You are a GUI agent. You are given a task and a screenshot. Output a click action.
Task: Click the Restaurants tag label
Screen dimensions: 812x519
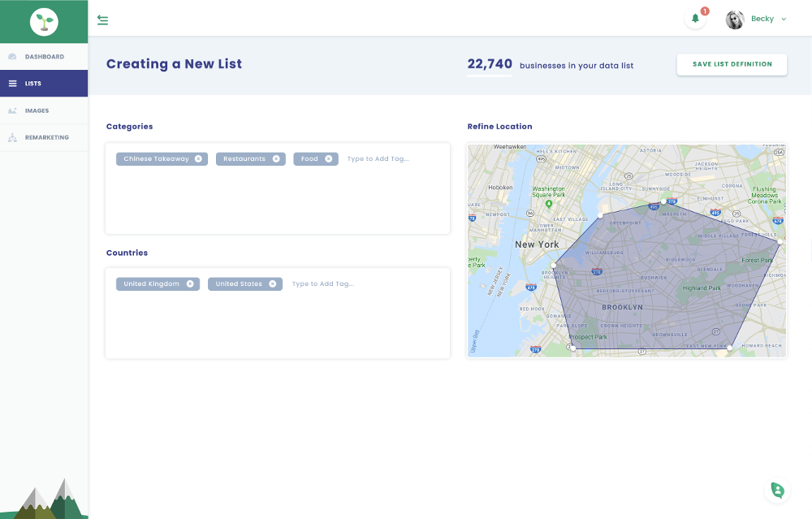[244, 159]
